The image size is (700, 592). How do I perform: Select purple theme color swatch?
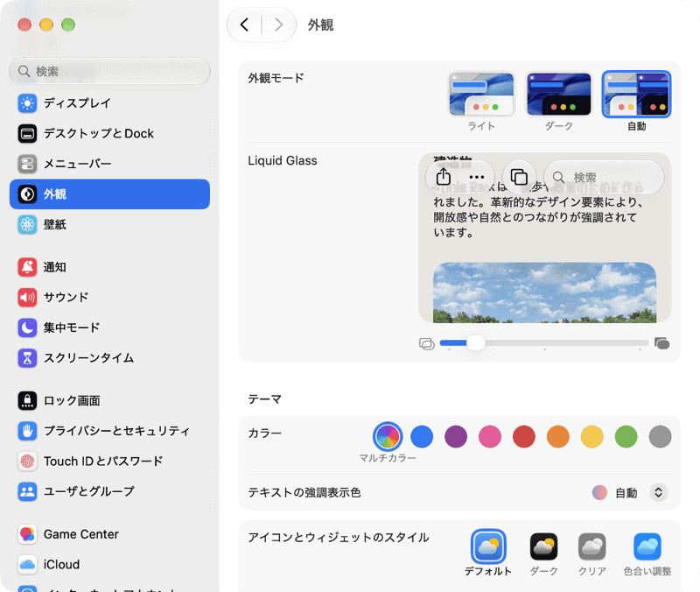coord(456,436)
